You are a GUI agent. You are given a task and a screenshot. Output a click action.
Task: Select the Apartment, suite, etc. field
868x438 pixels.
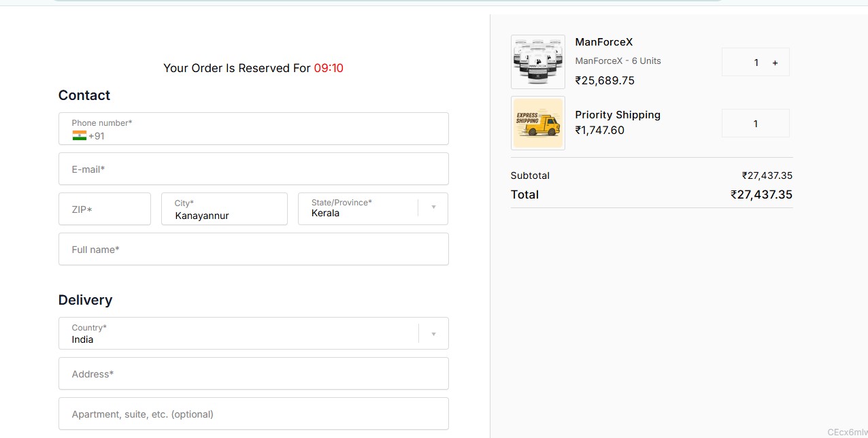(x=253, y=414)
